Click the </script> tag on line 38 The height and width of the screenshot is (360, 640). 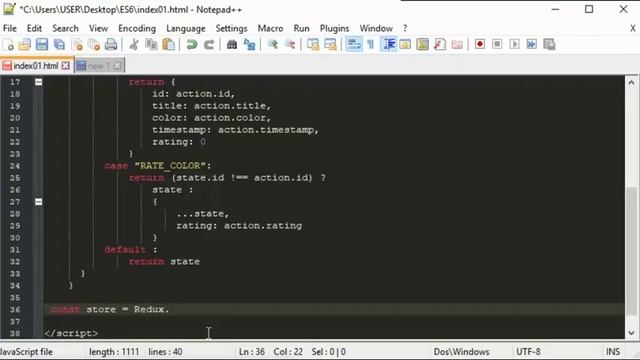tap(71, 333)
